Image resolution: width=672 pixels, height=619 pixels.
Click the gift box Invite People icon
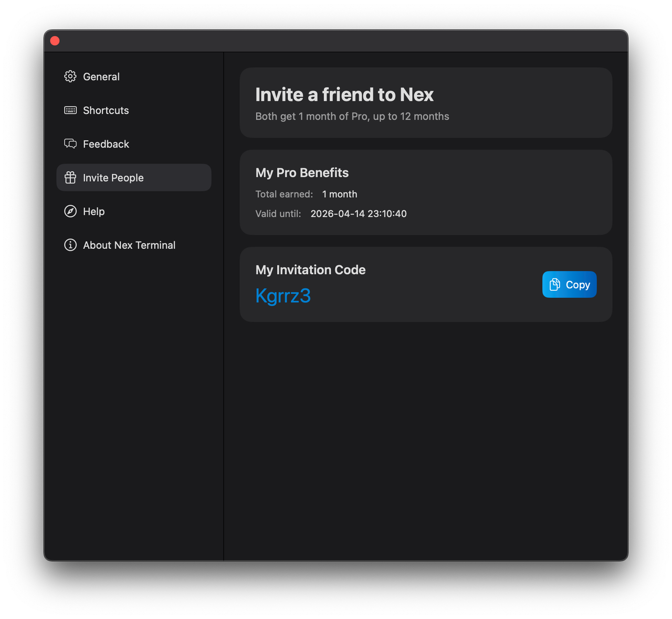(x=70, y=177)
